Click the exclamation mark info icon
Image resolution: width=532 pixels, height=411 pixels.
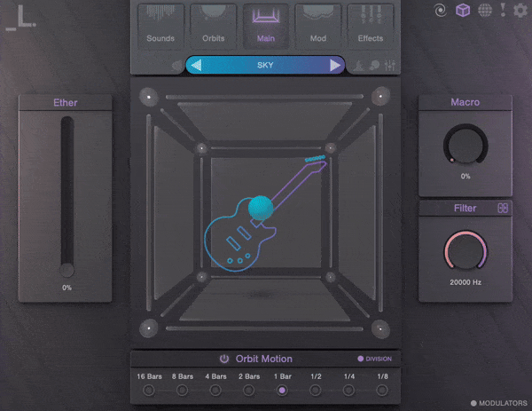pos(503,10)
